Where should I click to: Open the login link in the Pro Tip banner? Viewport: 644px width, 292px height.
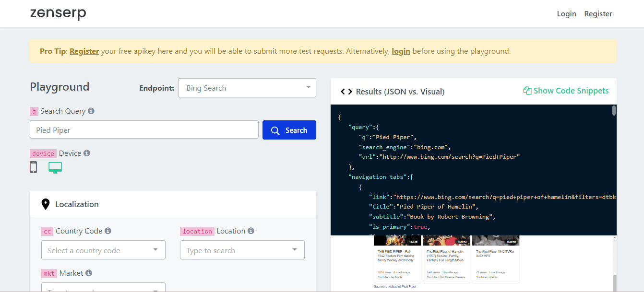401,51
